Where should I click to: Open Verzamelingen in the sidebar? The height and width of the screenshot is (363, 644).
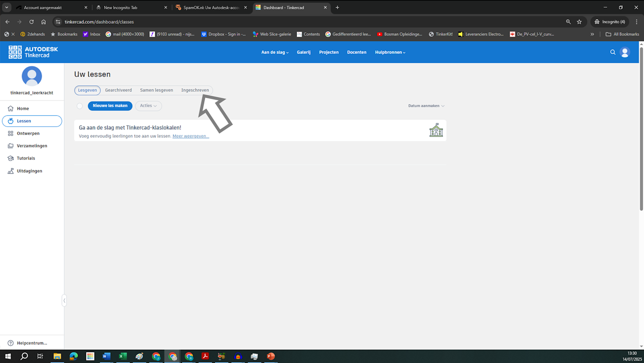pos(32,146)
